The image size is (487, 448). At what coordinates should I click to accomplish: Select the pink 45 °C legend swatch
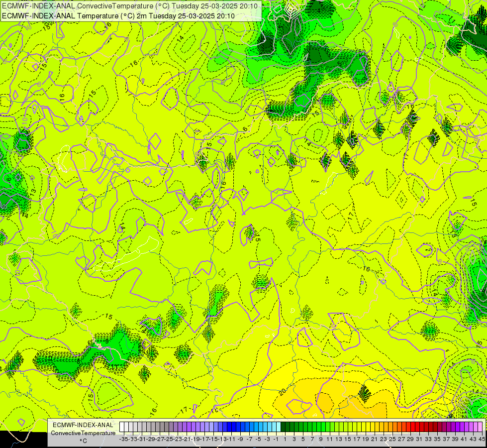tap(480, 427)
